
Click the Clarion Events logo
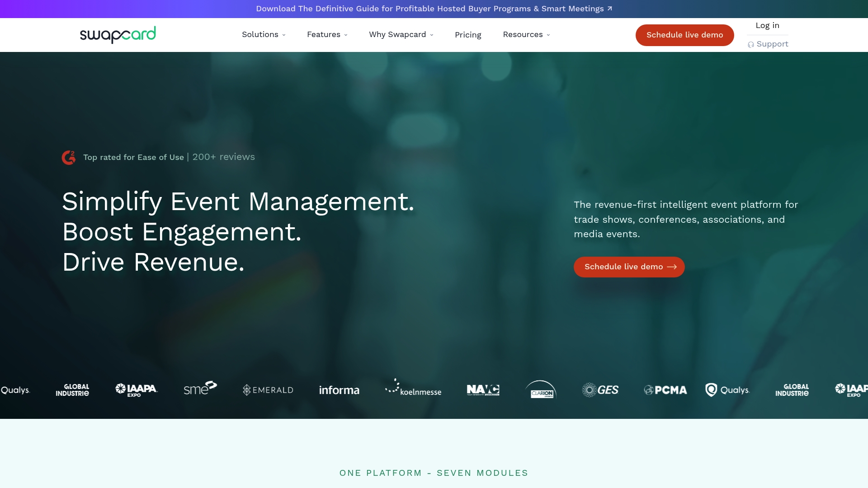tap(541, 389)
